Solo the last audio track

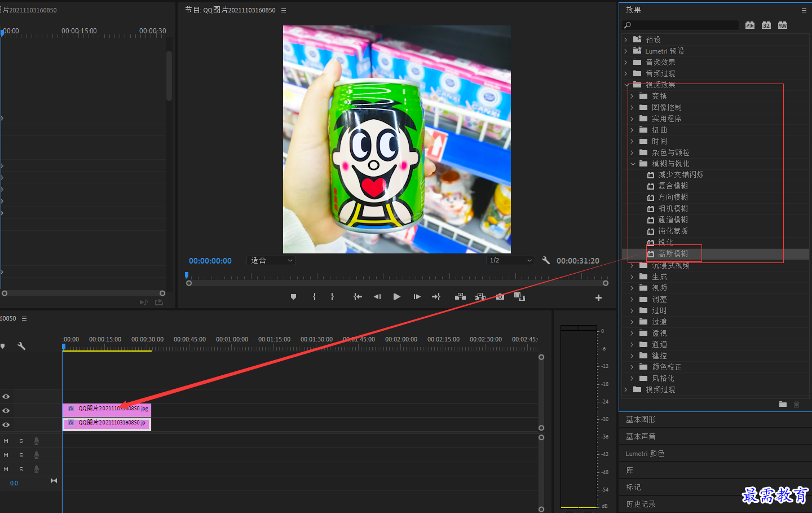(x=21, y=469)
